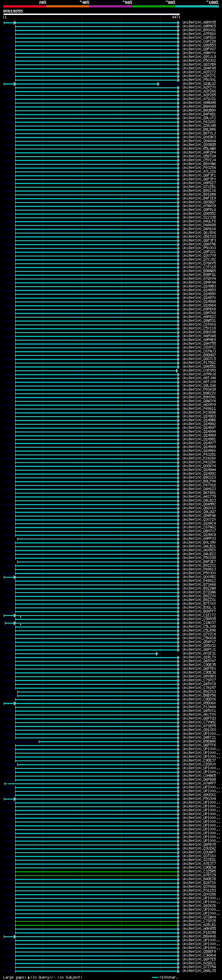Select the UniRef100_A9V8R3 label
The width and height of the screenshot is (222, 980).
click(199, 677)
